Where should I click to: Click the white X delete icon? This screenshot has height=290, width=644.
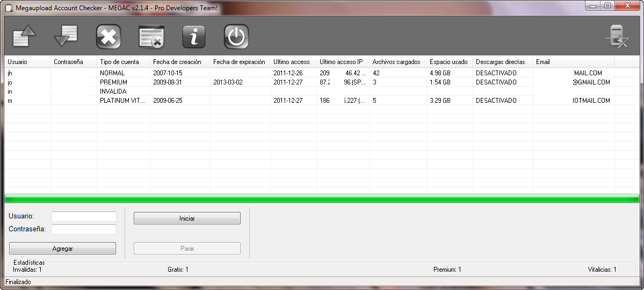(x=108, y=37)
